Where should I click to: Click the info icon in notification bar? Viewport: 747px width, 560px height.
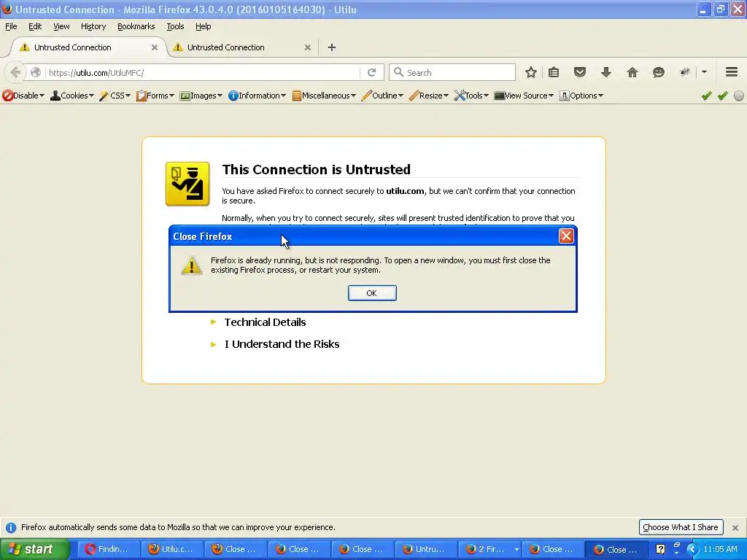[x=10, y=528]
